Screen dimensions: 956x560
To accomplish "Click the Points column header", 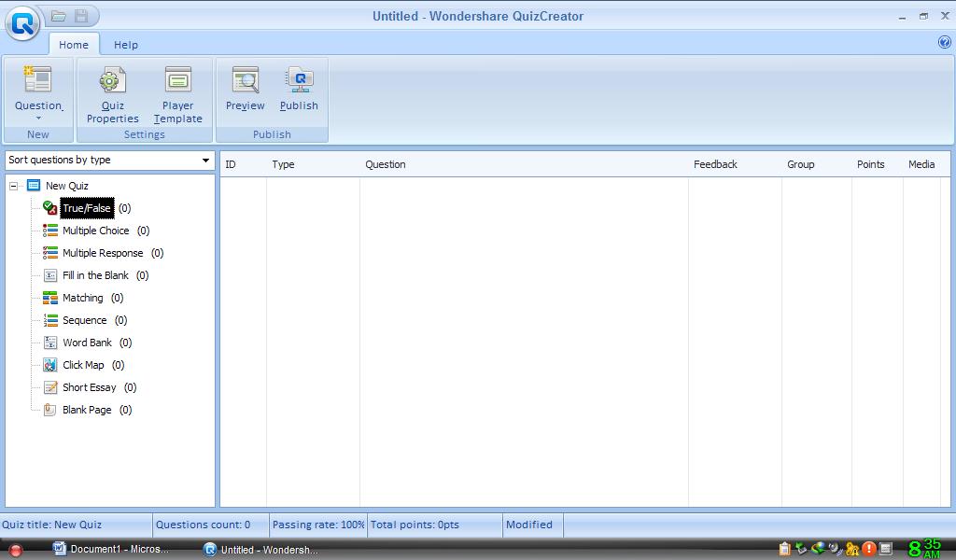I will pos(878,164).
